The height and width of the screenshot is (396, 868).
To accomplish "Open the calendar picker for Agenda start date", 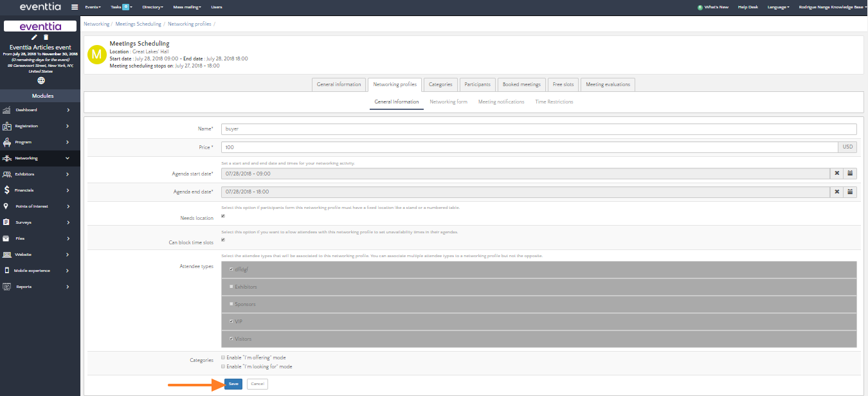I will [x=850, y=174].
